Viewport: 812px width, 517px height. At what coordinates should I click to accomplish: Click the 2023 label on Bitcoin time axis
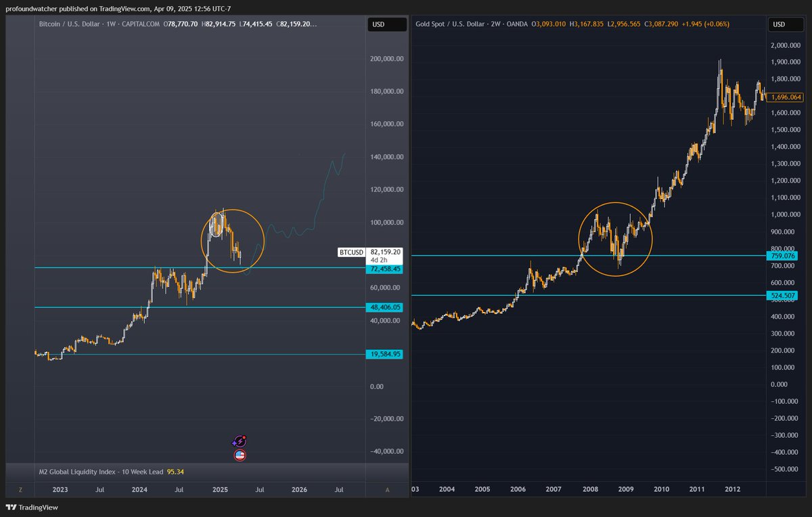tap(61, 489)
